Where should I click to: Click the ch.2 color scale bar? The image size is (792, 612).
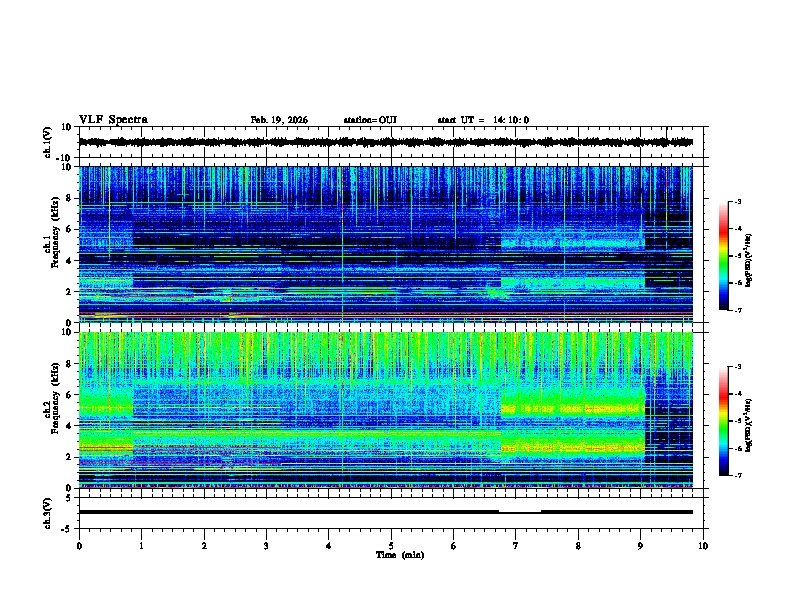[724, 421]
